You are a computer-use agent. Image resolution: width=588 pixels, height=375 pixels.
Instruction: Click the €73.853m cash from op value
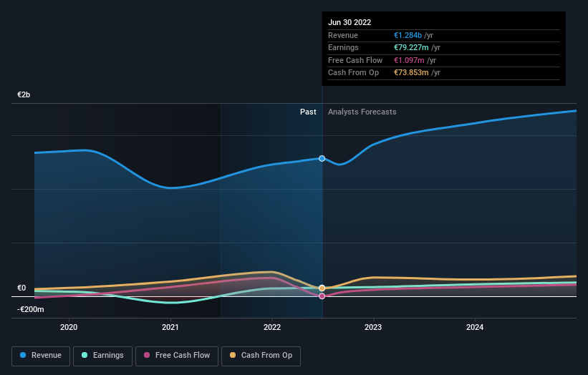tap(411, 73)
